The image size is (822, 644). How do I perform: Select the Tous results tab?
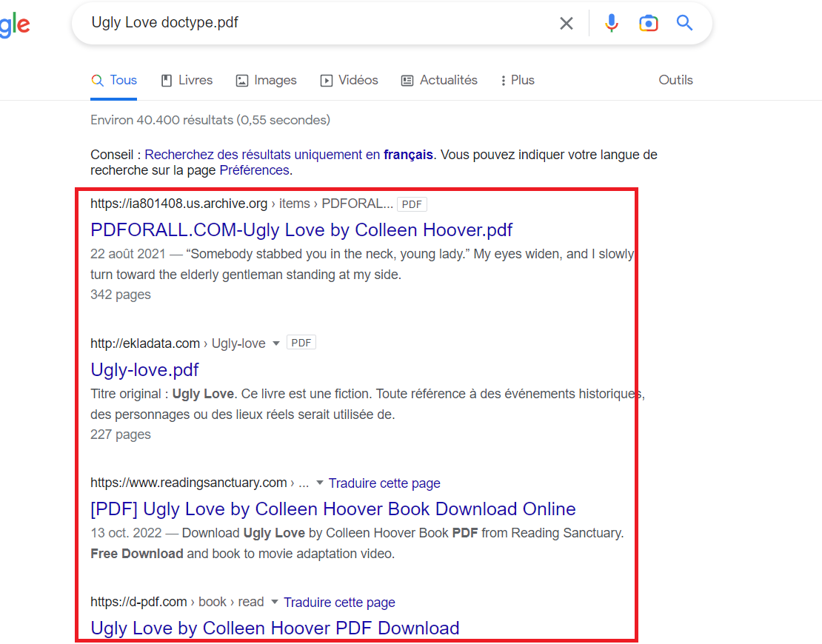coord(114,80)
